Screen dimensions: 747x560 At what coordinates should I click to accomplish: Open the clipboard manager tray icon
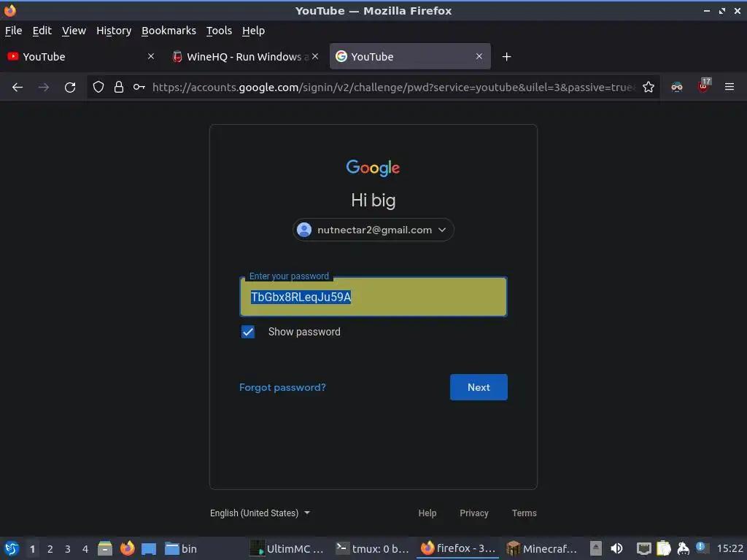tap(663, 548)
